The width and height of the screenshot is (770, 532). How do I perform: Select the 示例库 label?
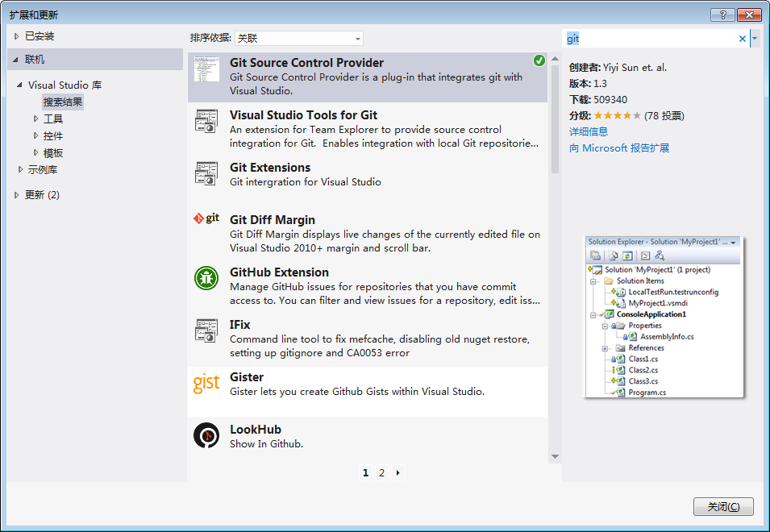(x=43, y=170)
